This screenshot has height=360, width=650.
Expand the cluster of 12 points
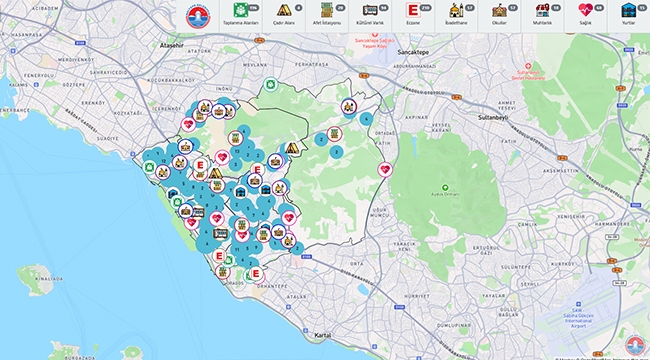point(165,161)
